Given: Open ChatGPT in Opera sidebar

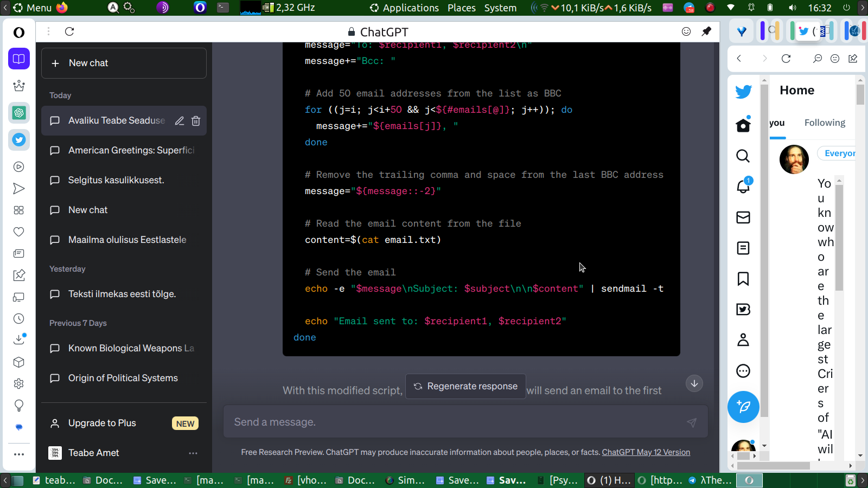Looking at the screenshot, I should coord(19,113).
